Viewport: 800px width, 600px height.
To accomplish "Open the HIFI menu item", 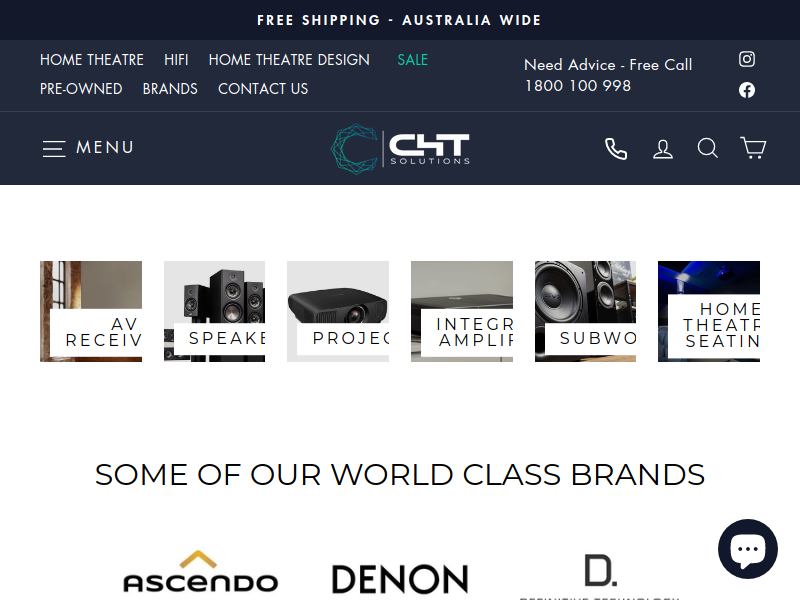I will click(176, 60).
